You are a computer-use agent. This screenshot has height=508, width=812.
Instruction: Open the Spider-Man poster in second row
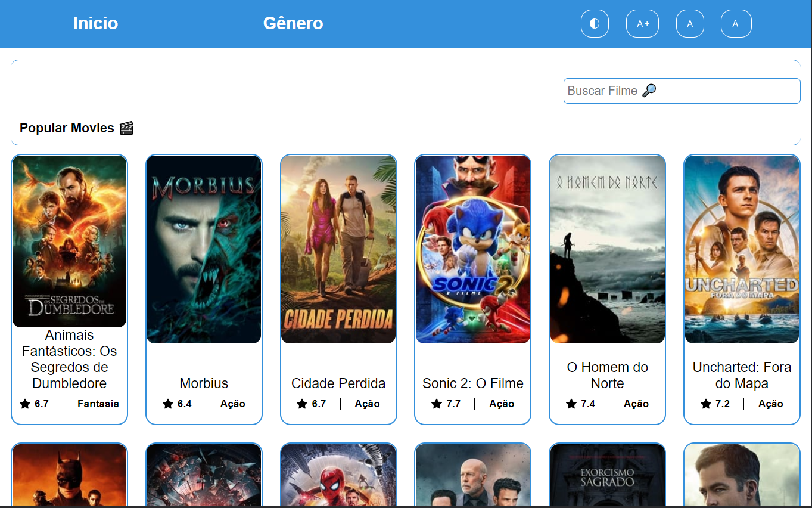pos(338,475)
